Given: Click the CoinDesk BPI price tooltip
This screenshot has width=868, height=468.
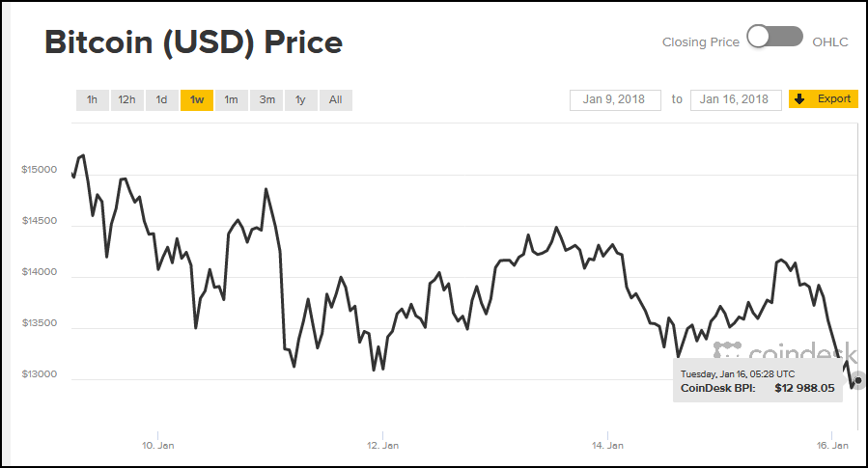Looking at the screenshot, I should [757, 381].
